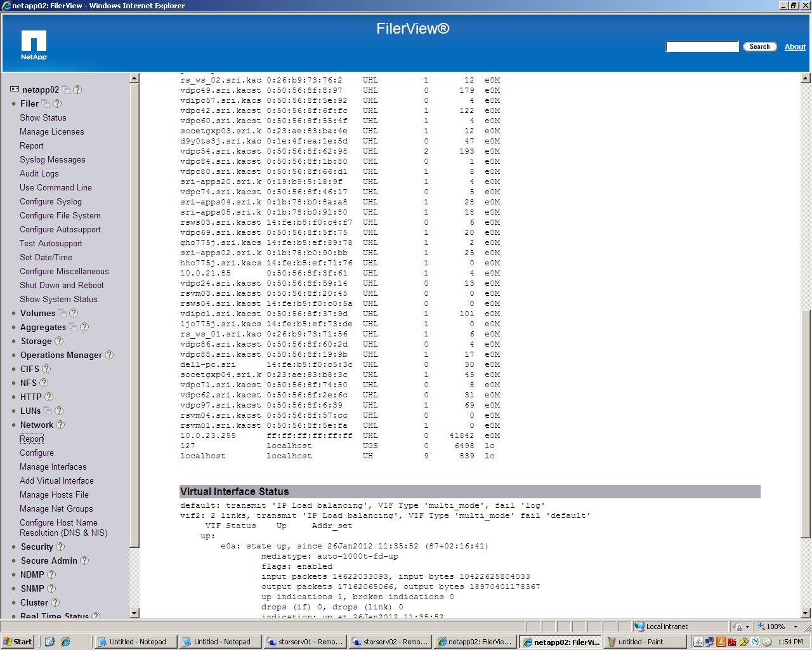Expand the HTTP section
Screen dimensions: 812x650
coord(31,397)
